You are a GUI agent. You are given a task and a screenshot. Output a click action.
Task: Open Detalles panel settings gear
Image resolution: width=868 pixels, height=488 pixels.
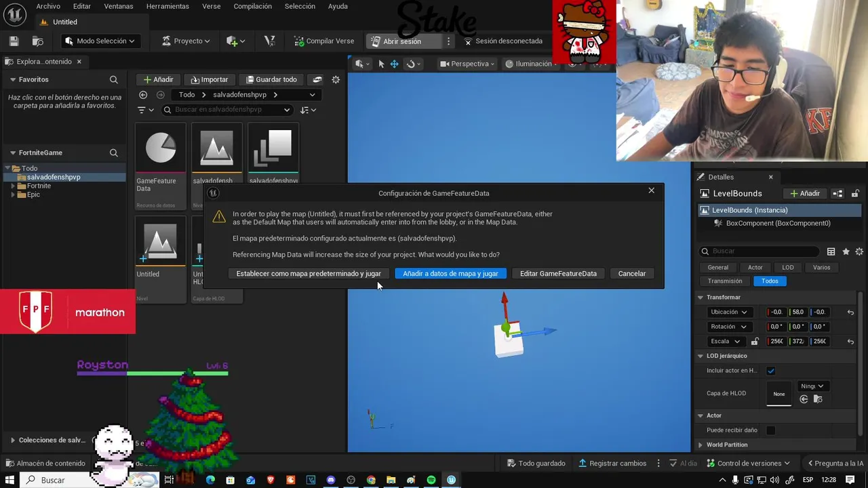coord(859,251)
